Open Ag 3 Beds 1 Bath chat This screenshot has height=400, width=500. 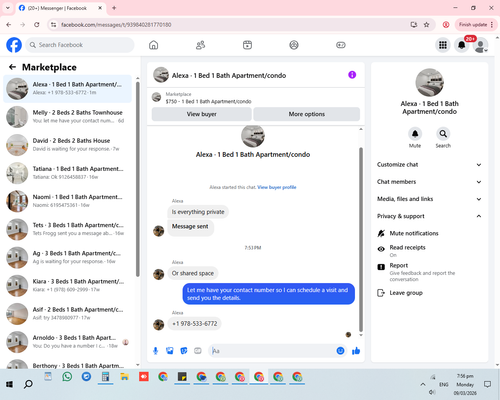(67, 257)
